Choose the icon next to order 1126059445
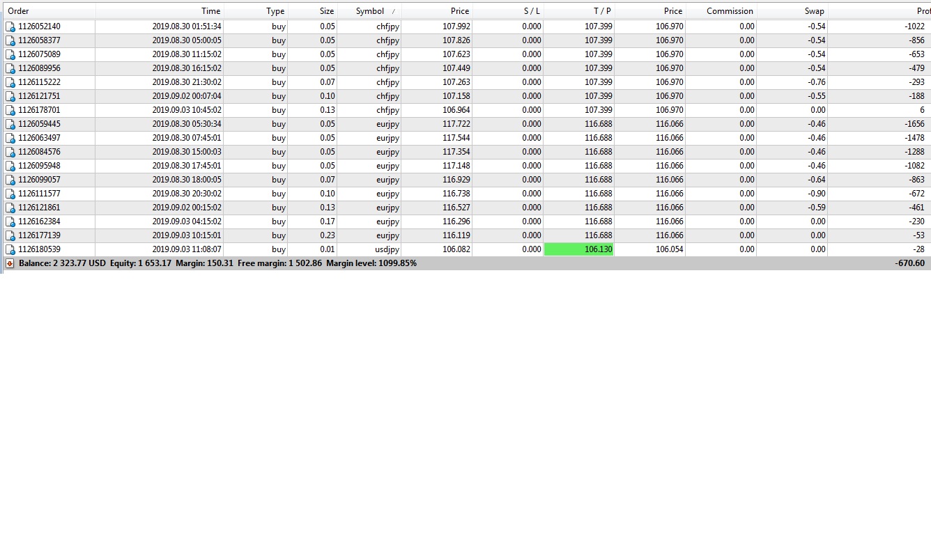931x560 pixels. point(10,124)
